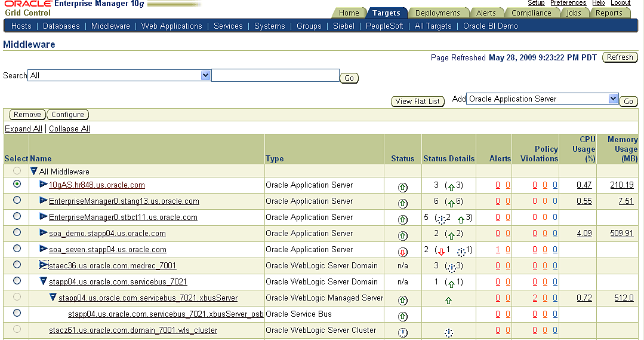The width and height of the screenshot is (644, 340).
Task: Click the Logout link
Action: point(620,3)
